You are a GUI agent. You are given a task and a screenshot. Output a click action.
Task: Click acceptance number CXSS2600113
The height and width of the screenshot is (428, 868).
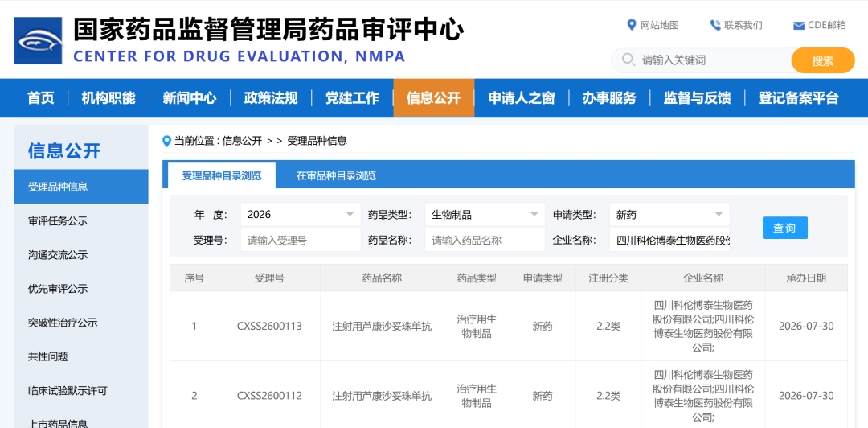click(269, 326)
